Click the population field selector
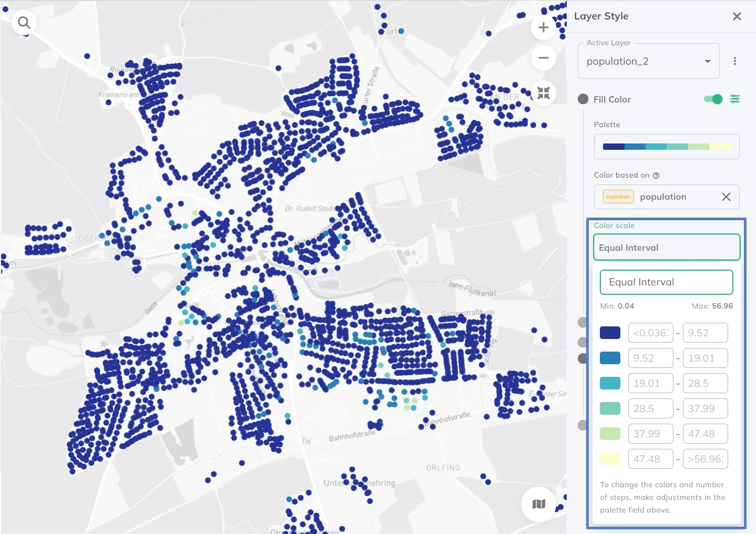The width and height of the screenshot is (756, 534). tap(667, 197)
